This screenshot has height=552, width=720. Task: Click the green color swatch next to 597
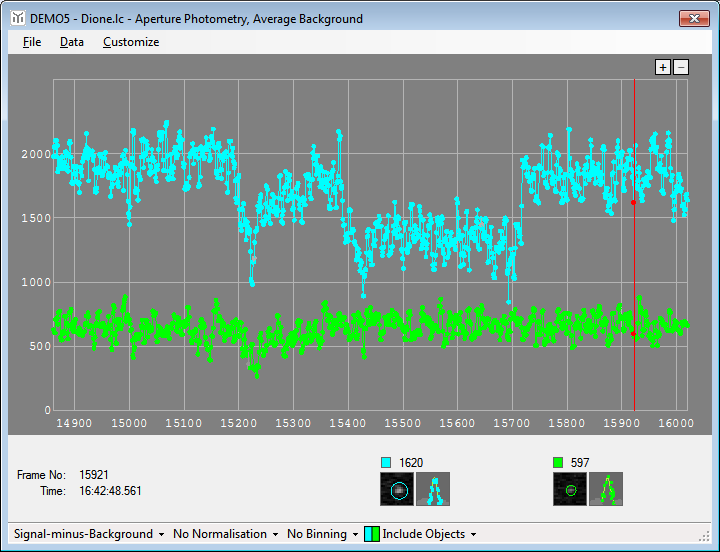click(558, 462)
